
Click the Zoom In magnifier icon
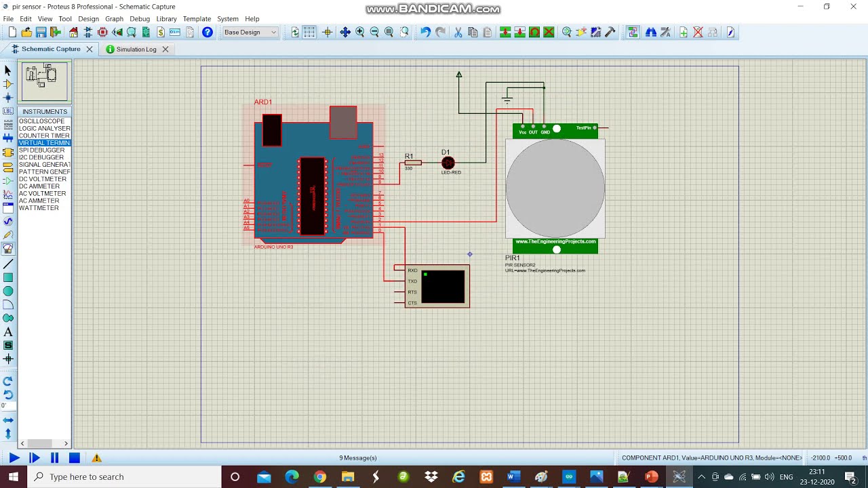click(x=360, y=33)
